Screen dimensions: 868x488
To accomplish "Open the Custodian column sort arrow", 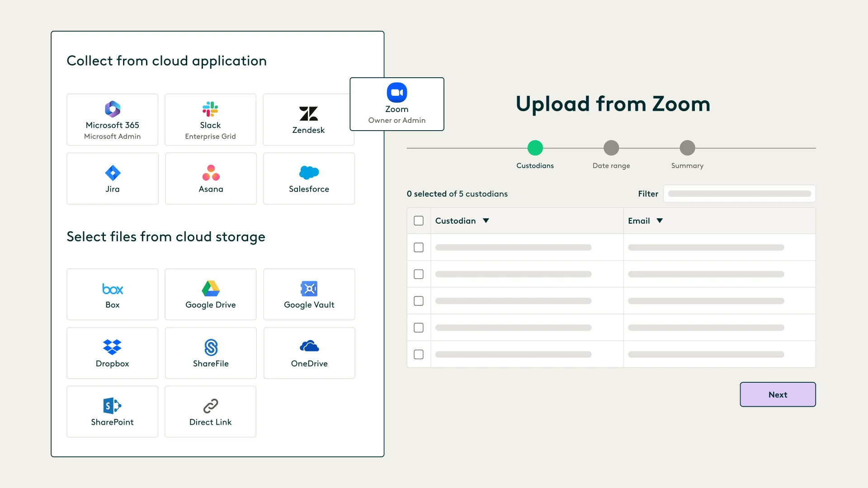I will [x=486, y=221].
